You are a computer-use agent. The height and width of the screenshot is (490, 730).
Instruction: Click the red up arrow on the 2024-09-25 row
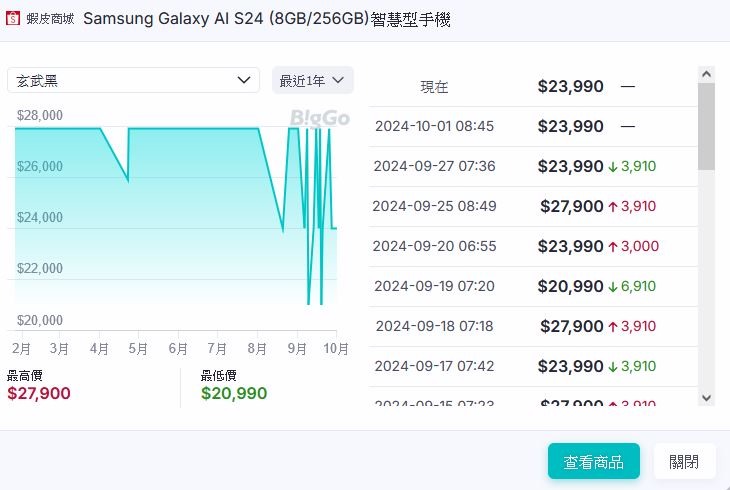(613, 206)
